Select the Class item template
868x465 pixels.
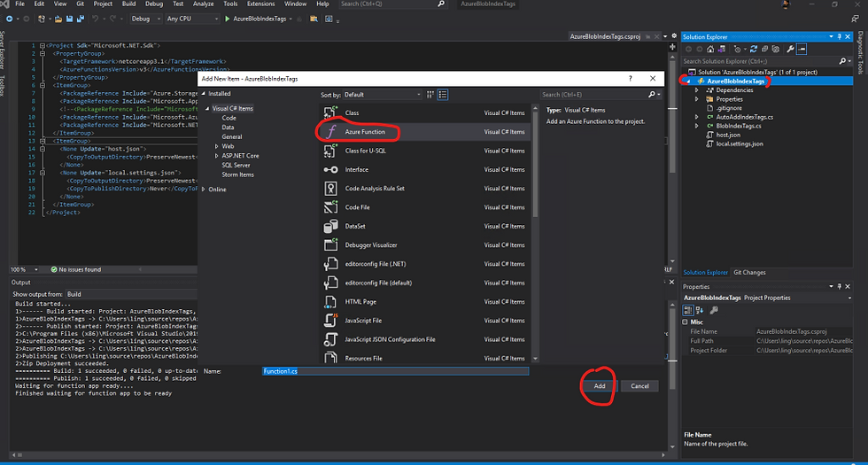[424, 113]
